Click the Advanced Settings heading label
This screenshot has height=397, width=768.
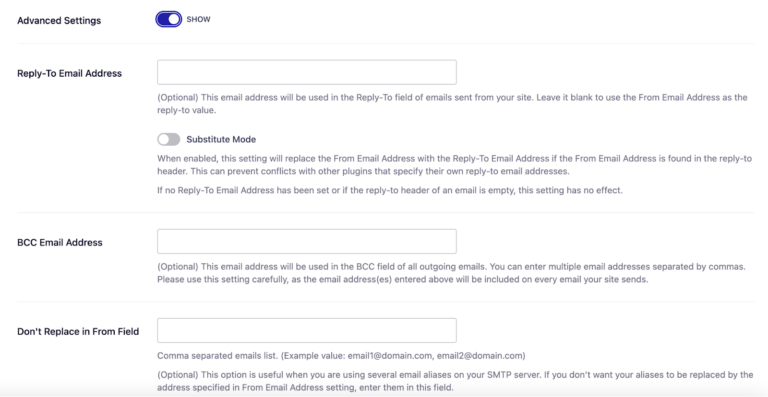pos(59,21)
